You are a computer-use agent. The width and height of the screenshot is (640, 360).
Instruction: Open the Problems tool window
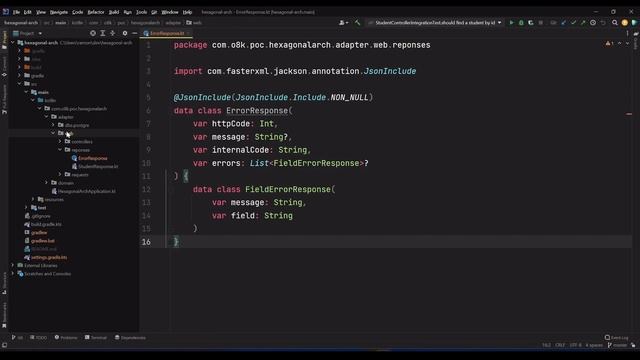coord(66,338)
